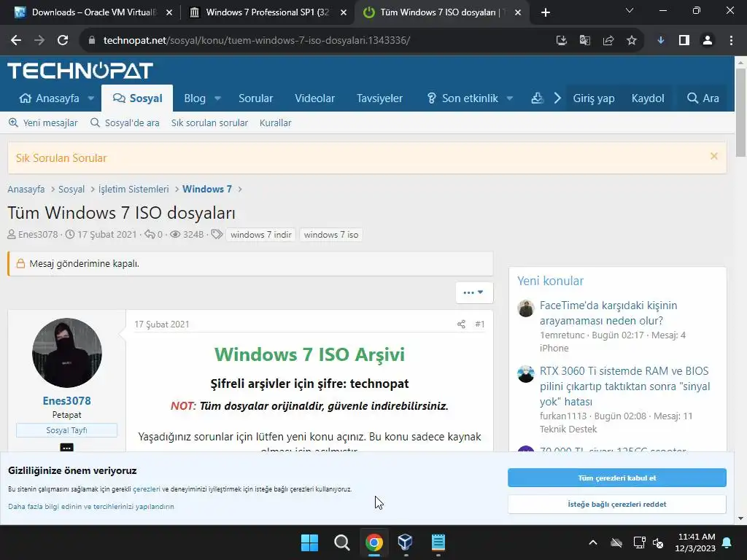Viewport: 747px width, 560px height.
Task: Open author Enes3078 under the thread title
Action: [x=38, y=235]
